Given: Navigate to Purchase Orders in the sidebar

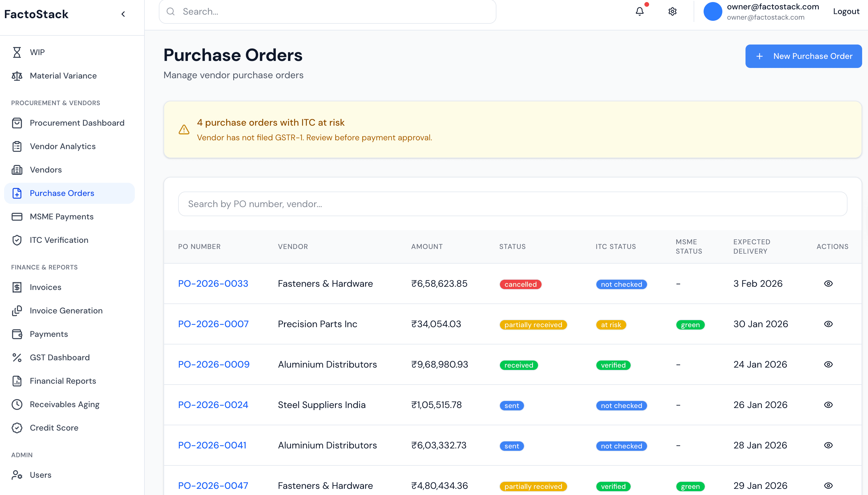Looking at the screenshot, I should (x=62, y=193).
